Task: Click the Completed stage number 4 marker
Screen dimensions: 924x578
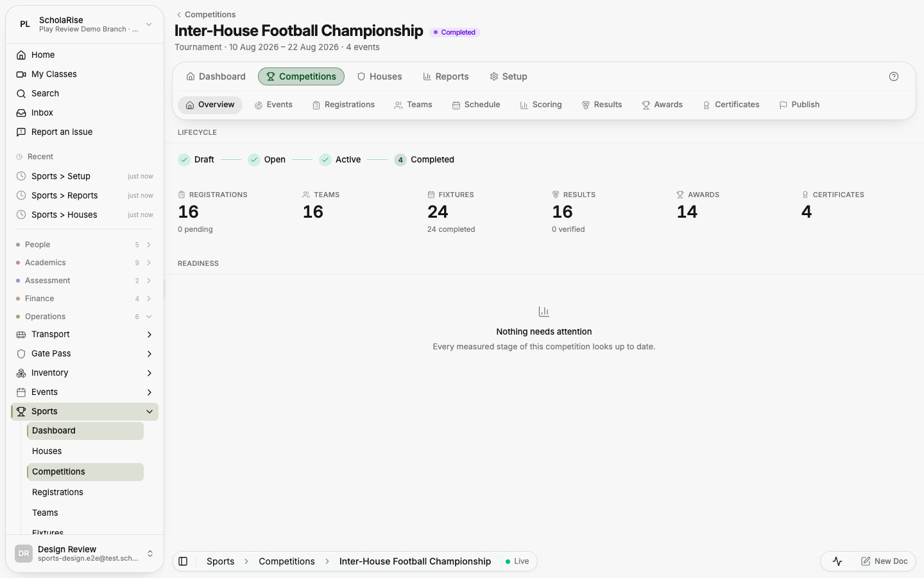Action: pyautogui.click(x=400, y=160)
